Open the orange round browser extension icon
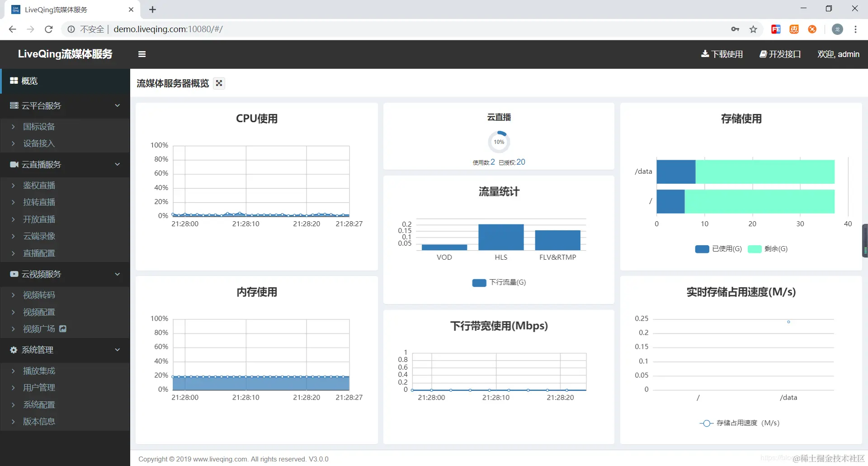Screen dimensions: 868x466 pyautogui.click(x=812, y=29)
